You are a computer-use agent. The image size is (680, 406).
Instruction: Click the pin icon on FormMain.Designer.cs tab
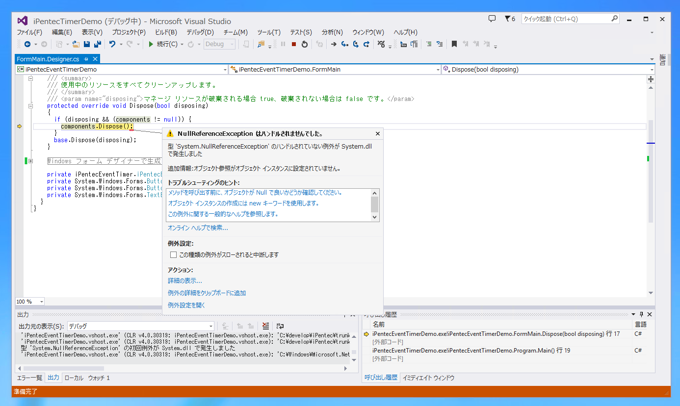[86, 59]
